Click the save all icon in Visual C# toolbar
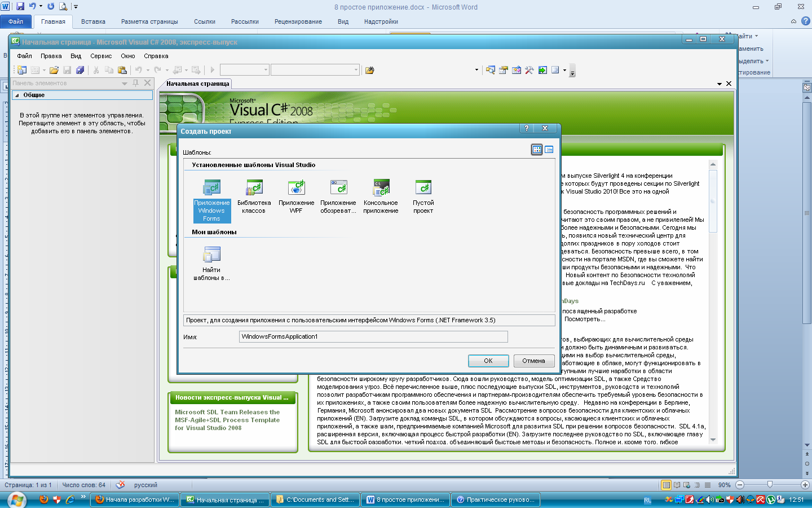812x508 pixels. 80,70
